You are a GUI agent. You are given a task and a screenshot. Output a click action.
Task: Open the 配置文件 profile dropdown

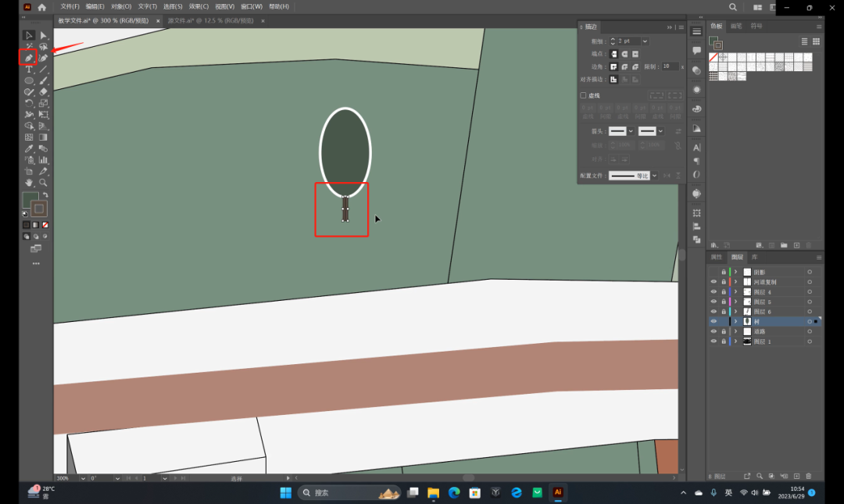(x=655, y=176)
